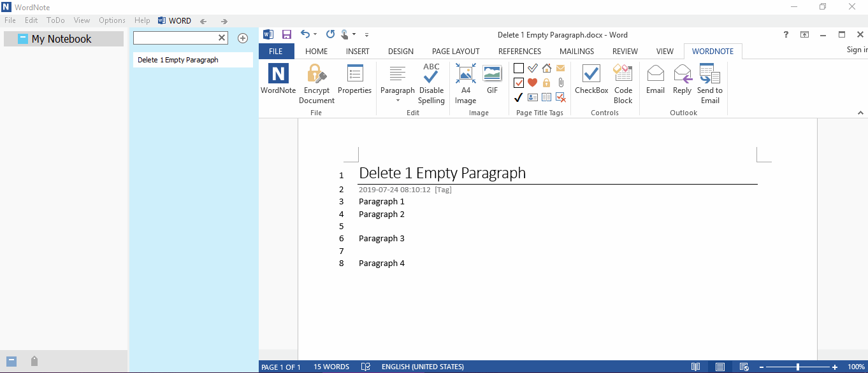Click the Email envelope button
Viewport: 868px width, 373px height.
click(x=655, y=80)
